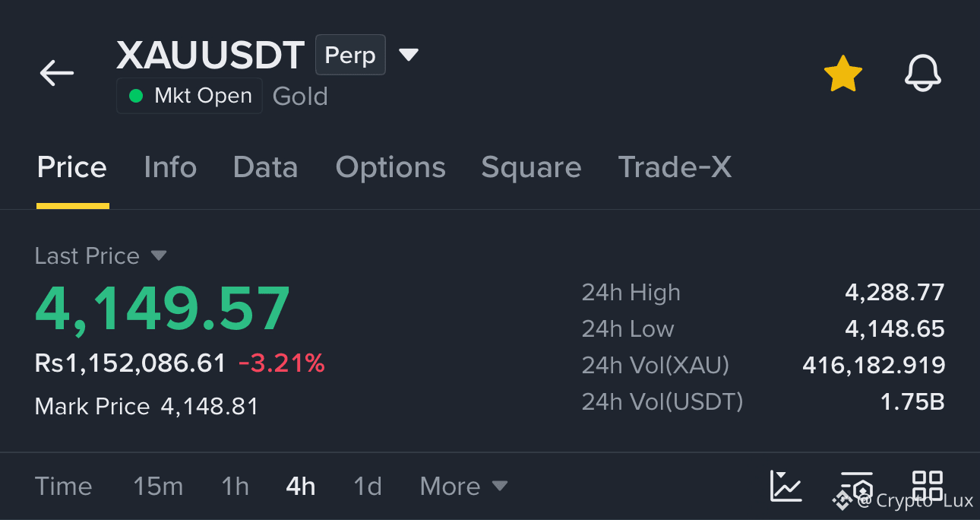Select the 1d timeframe

point(368,486)
